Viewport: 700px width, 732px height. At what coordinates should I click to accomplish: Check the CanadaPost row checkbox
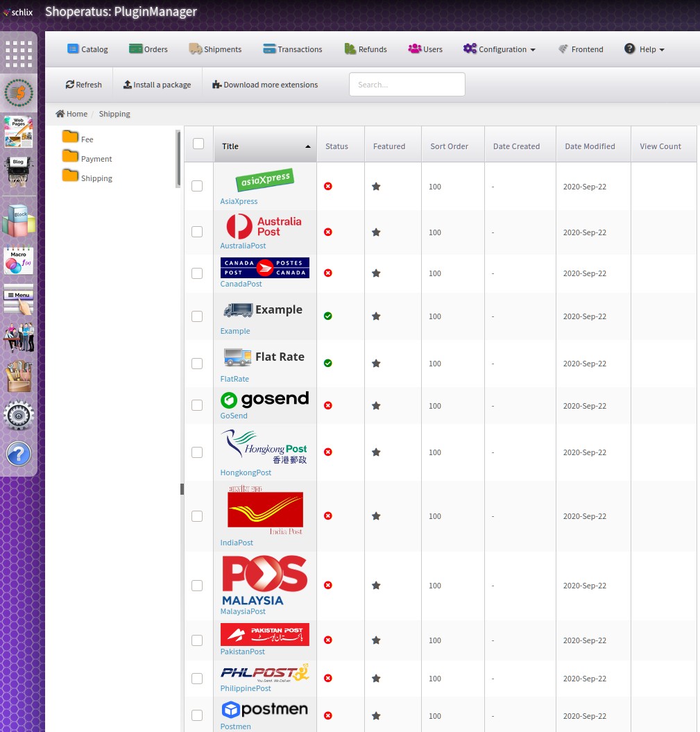point(197,273)
